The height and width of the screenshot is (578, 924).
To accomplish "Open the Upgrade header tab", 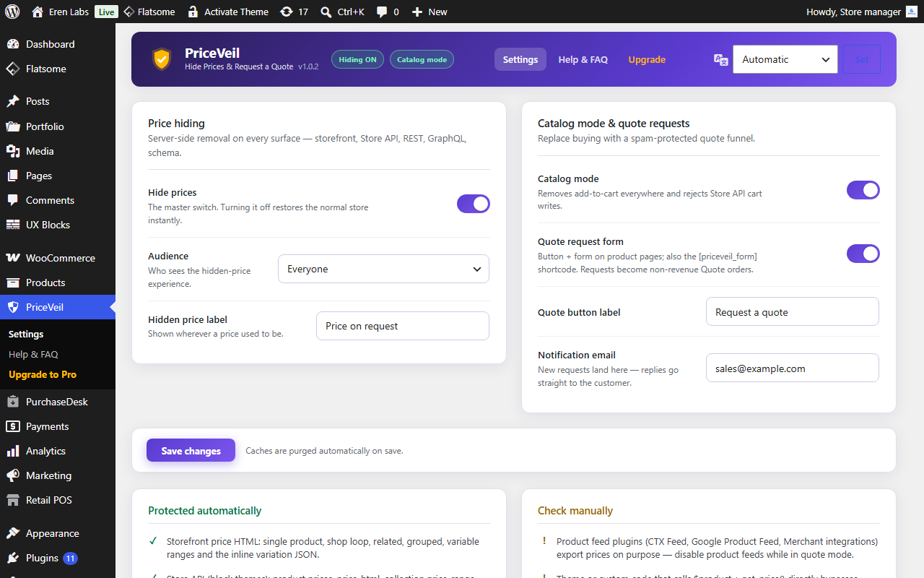I will (x=647, y=59).
